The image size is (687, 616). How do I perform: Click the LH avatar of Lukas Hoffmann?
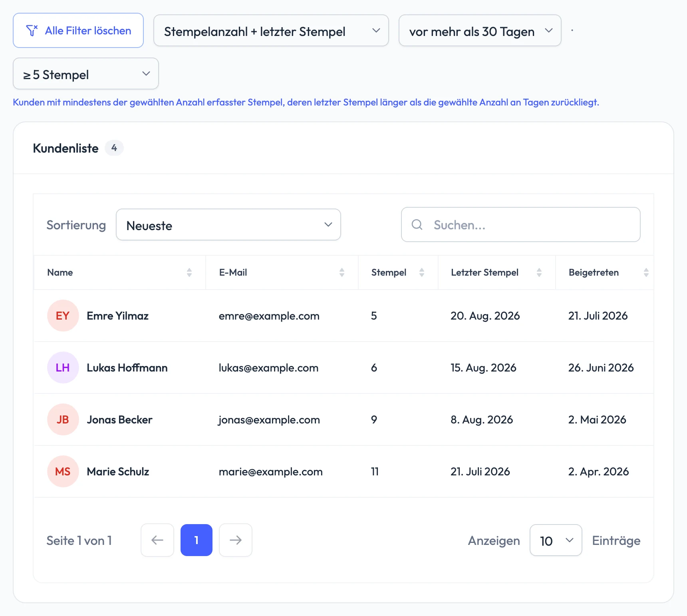pyautogui.click(x=63, y=368)
